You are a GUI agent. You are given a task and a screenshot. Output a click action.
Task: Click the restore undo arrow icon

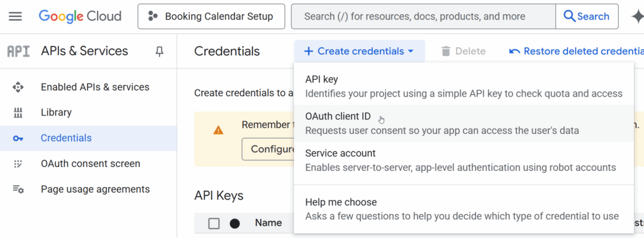(514, 51)
